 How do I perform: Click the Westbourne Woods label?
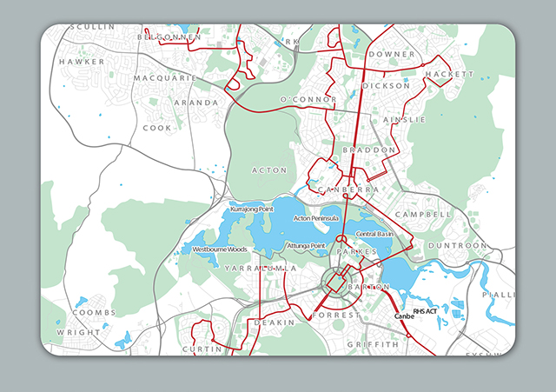coord(220,249)
